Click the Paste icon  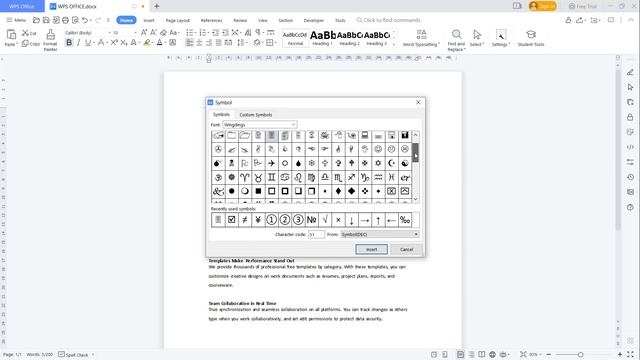(11, 35)
